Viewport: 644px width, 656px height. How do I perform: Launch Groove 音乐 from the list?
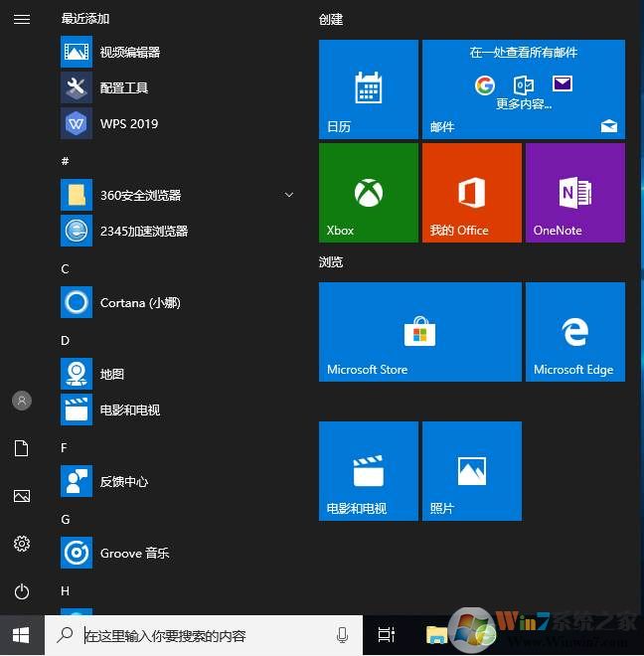pos(134,554)
